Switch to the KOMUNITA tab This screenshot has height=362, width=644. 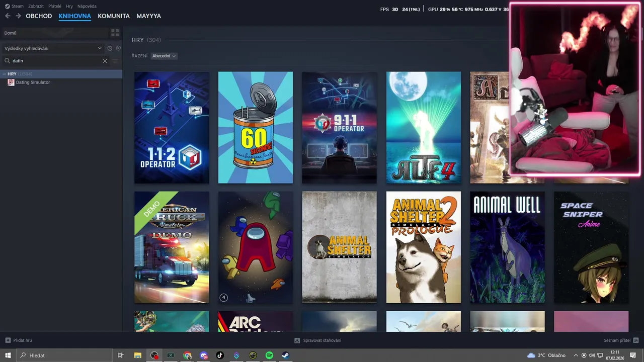114,16
